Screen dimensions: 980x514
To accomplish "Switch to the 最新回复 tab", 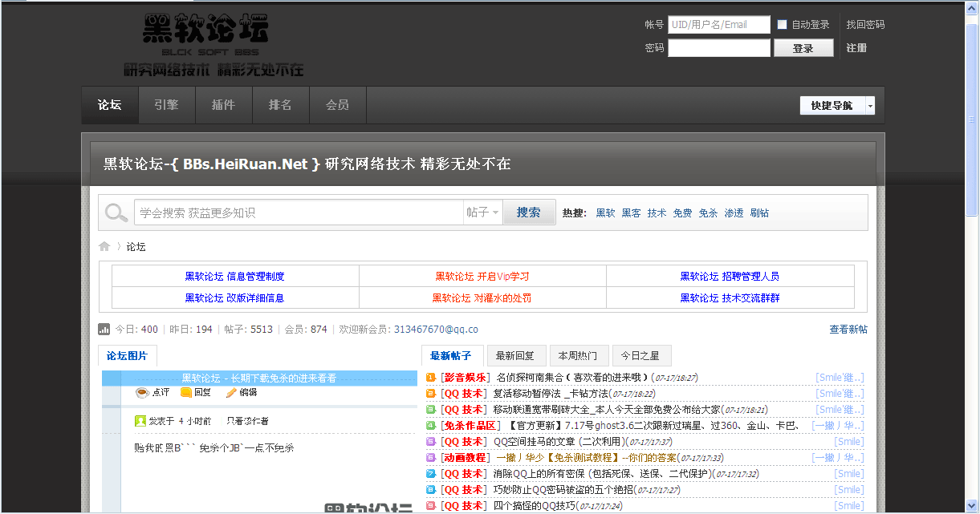I will point(516,356).
